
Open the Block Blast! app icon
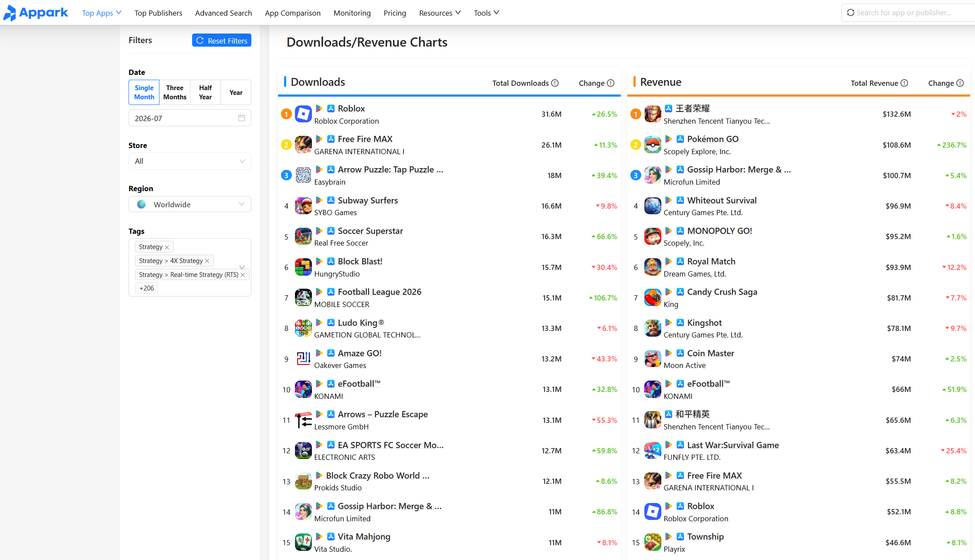(x=303, y=267)
